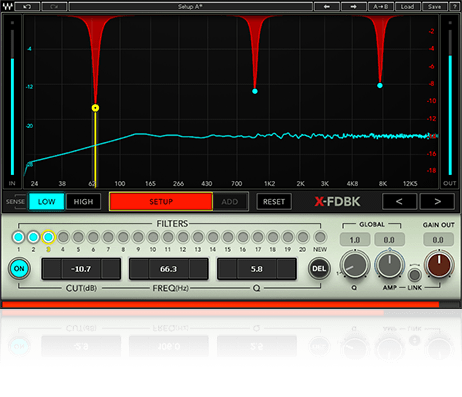Select the yellow filter 3 marker on graph
Viewport: 462px width, 397px height.
pos(95,108)
